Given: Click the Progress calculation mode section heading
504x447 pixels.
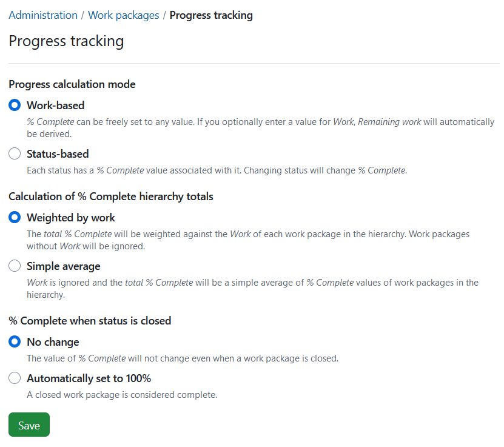Looking at the screenshot, I should tap(72, 84).
